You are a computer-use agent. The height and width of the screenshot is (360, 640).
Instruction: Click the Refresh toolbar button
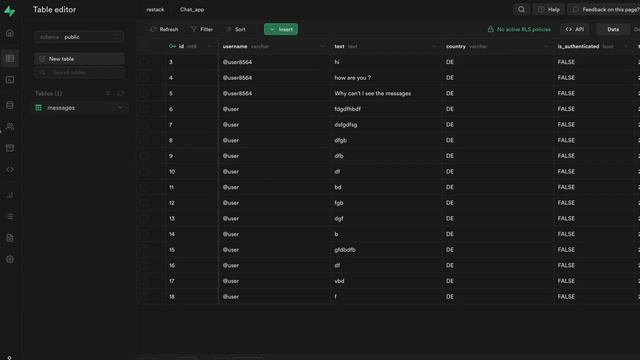(164, 29)
